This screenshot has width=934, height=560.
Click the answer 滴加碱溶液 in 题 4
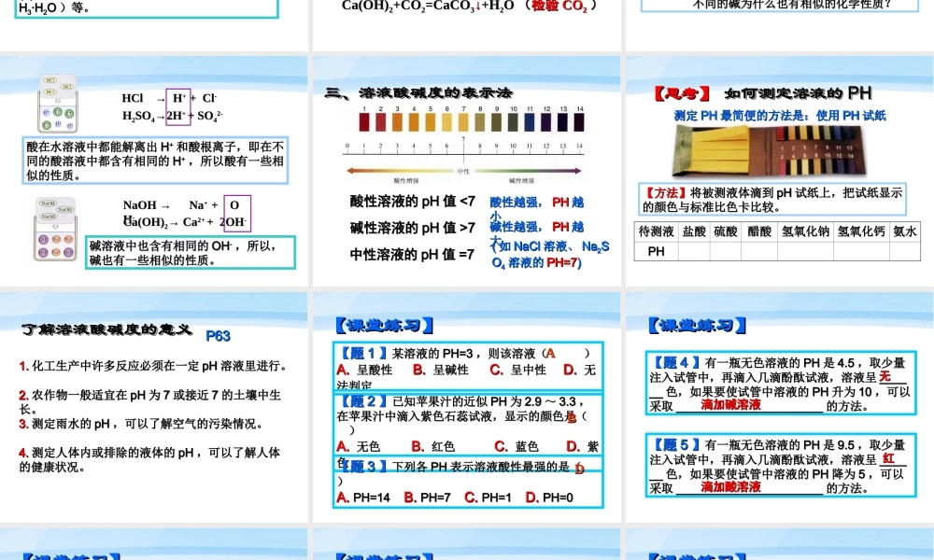(x=731, y=405)
